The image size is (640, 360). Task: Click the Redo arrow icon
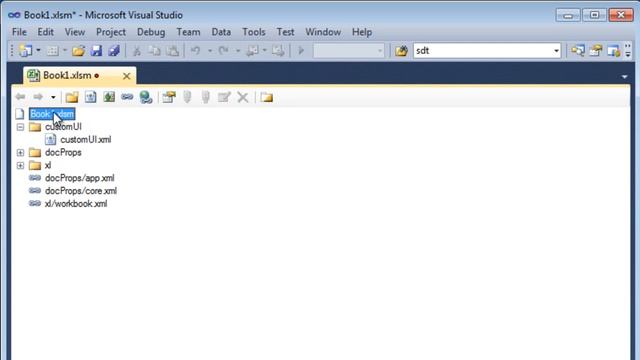click(223, 51)
